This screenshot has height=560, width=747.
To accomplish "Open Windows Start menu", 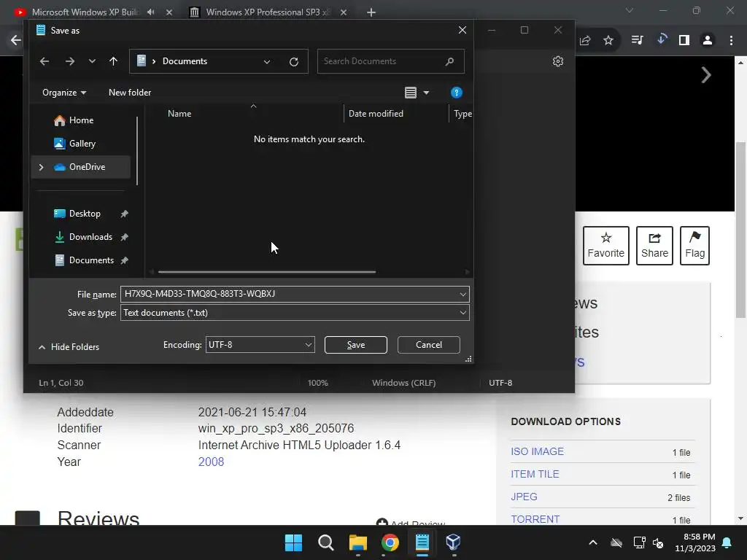I will point(293,542).
